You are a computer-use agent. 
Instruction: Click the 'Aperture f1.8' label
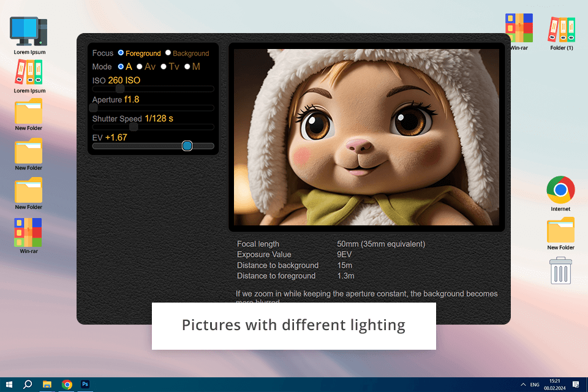click(116, 99)
